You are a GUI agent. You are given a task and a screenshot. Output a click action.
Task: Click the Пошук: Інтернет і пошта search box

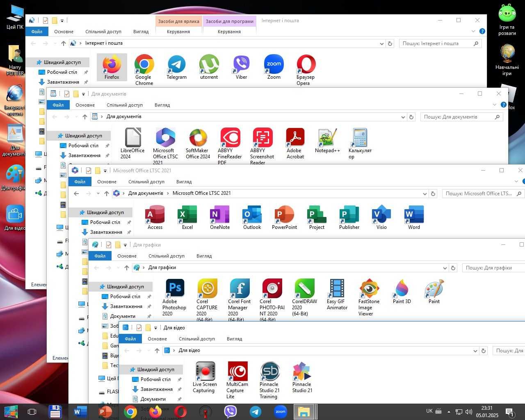[x=440, y=43]
